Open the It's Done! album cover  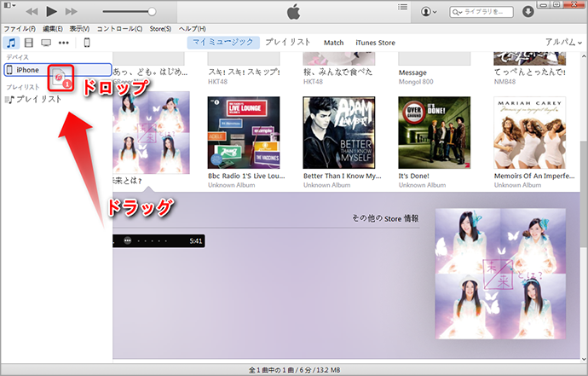click(435, 132)
